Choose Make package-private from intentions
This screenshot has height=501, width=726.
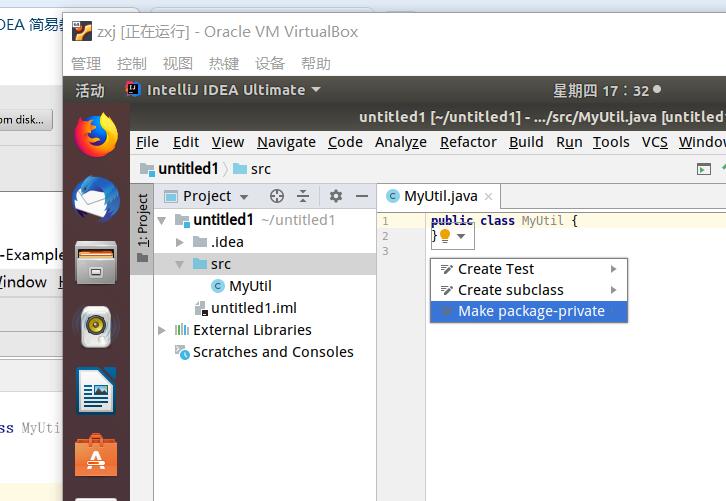(x=529, y=312)
